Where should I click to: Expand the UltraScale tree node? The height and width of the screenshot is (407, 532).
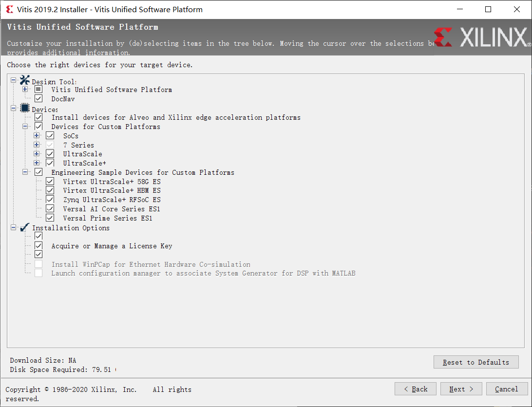pos(37,154)
